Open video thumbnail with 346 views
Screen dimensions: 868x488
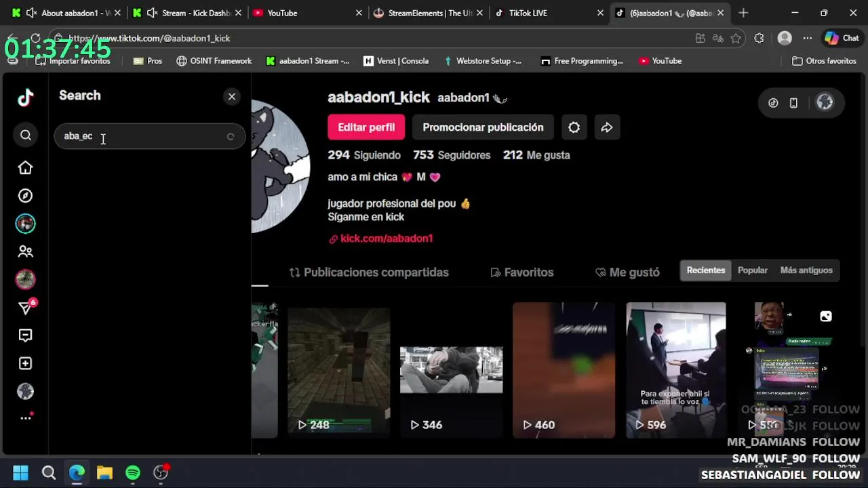pyautogui.click(x=451, y=370)
